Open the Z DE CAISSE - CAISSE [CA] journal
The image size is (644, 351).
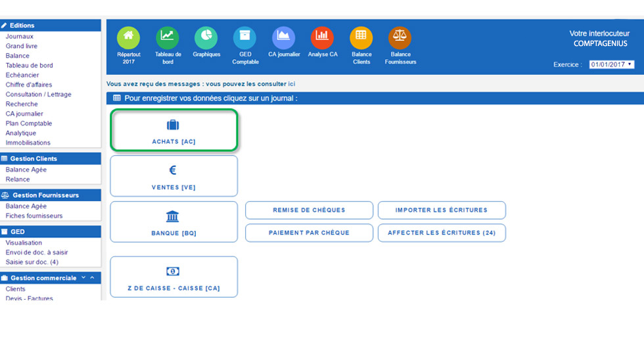(173, 277)
